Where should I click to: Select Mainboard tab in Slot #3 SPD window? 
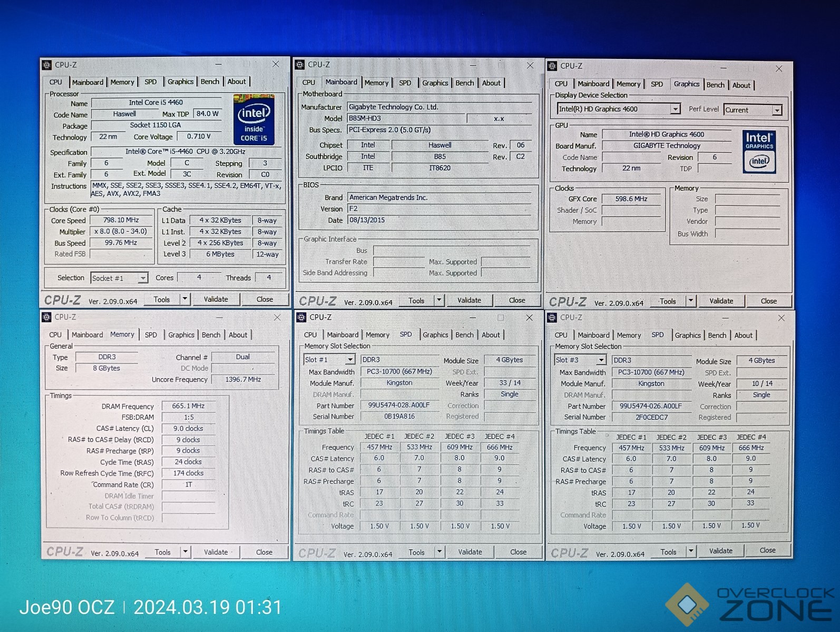click(x=593, y=335)
